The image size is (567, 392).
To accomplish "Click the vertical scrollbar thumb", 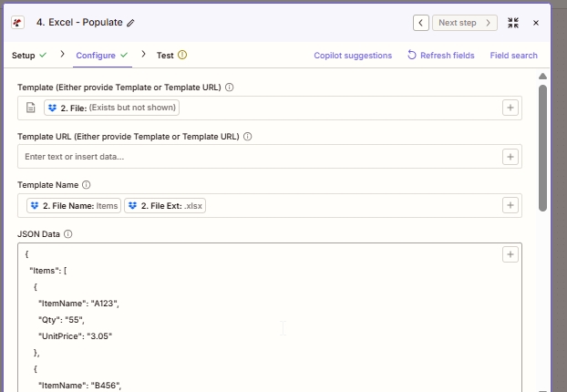I will [542, 149].
